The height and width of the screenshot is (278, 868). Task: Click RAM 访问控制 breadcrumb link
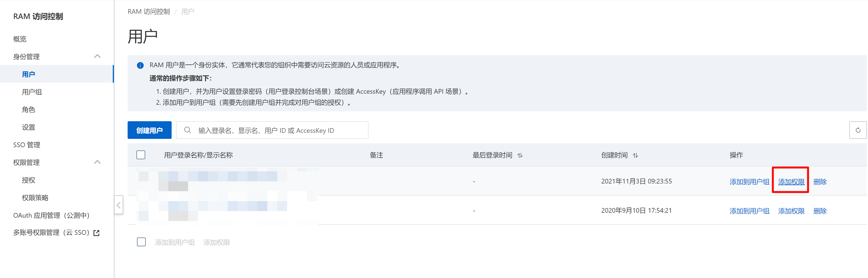[x=149, y=12]
